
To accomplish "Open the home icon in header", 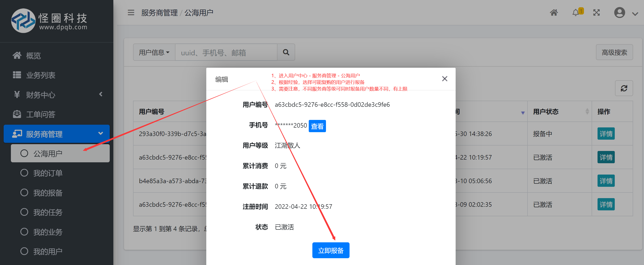I will coord(554,12).
